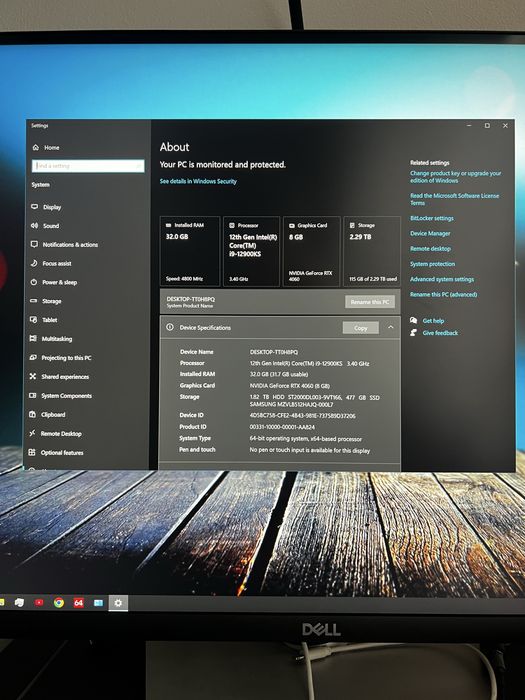Open Device Manager link
This screenshot has width=525, height=700.
(430, 233)
